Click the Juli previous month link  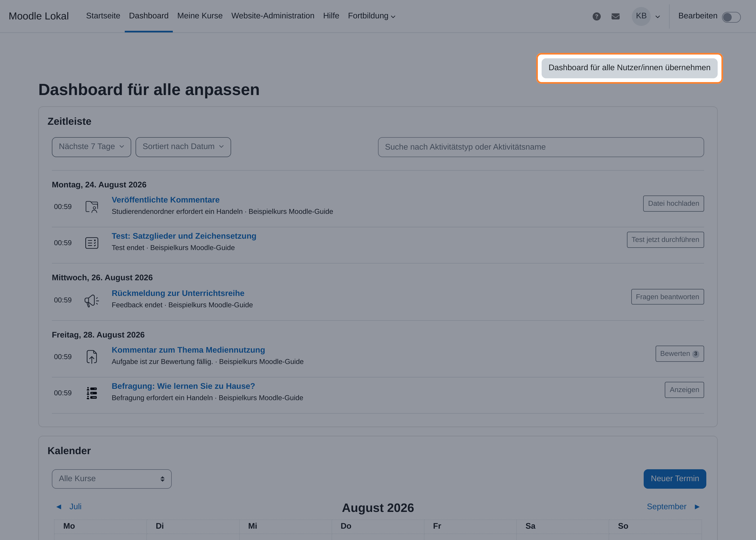coord(75,507)
